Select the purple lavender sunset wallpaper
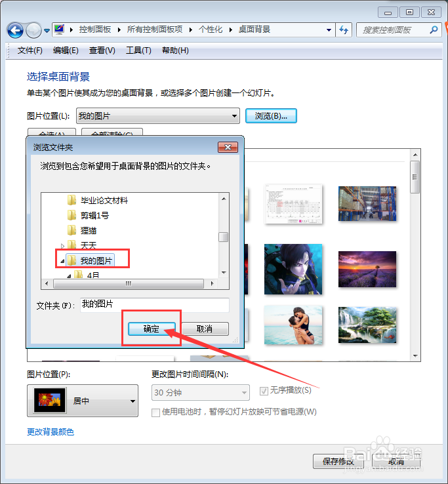 tap(367, 269)
